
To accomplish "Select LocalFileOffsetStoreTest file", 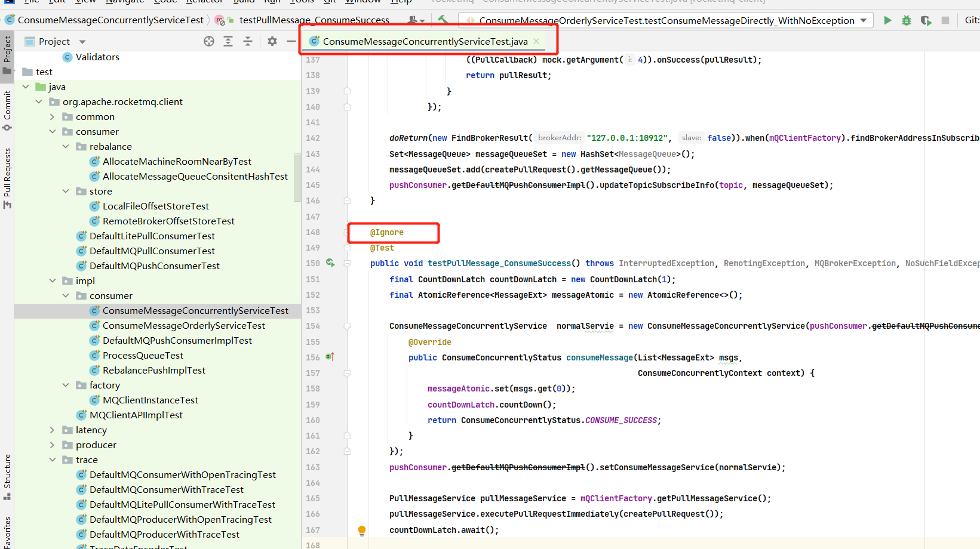I will pos(155,206).
